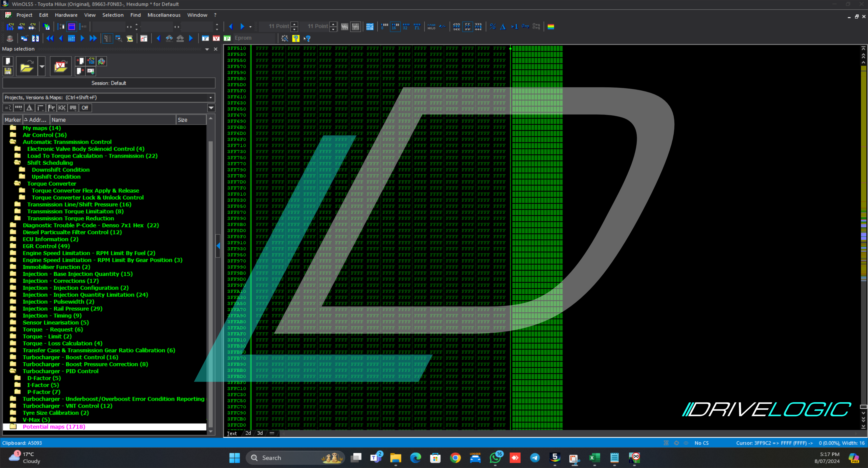The width and height of the screenshot is (868, 468).
Task: Click the gear settings icon beside help
Action: pyautogui.click(x=285, y=38)
